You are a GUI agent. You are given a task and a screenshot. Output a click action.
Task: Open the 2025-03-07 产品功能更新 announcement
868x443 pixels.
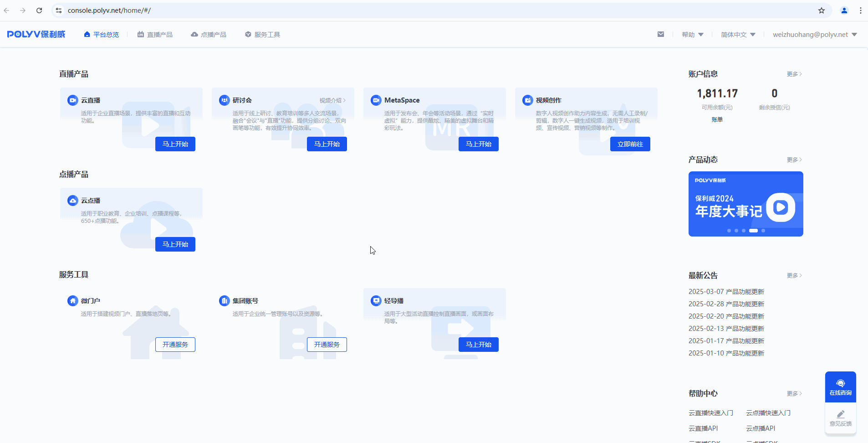[x=726, y=292]
